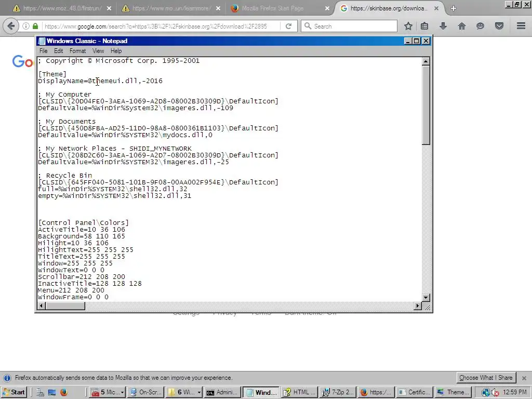Switch to Theme taskbar button
The width and height of the screenshot is (532, 399).
[454, 392]
